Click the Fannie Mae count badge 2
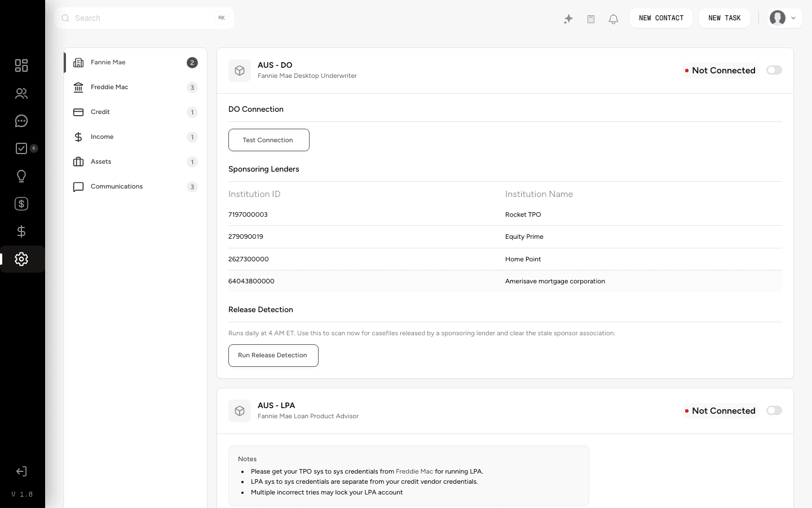 coord(192,63)
